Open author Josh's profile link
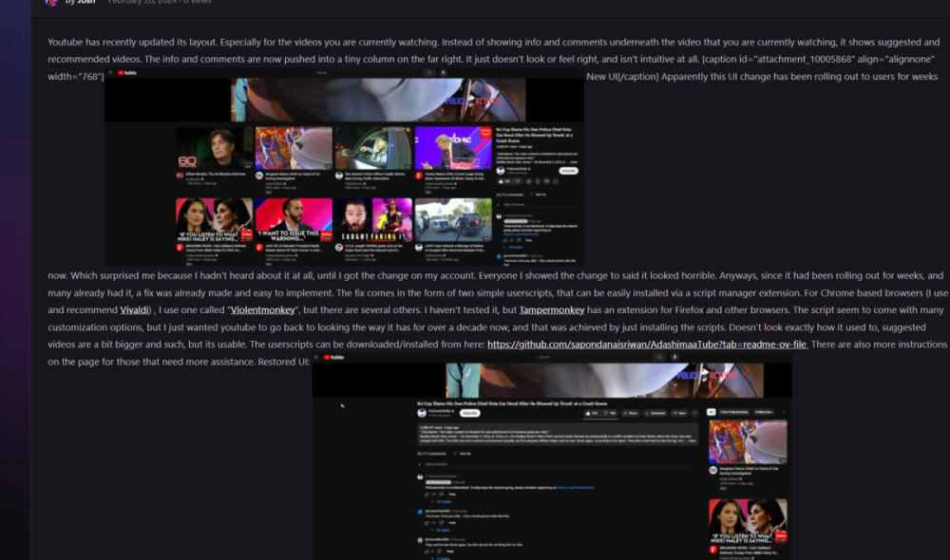 pos(85,2)
